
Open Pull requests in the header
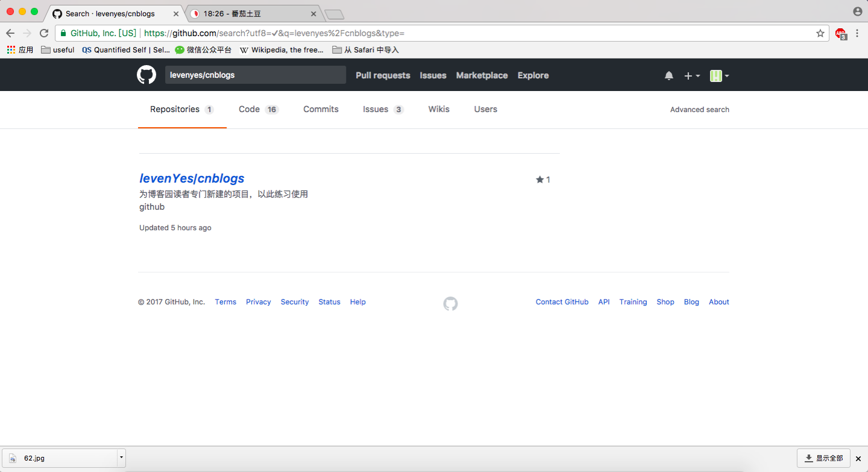point(383,75)
